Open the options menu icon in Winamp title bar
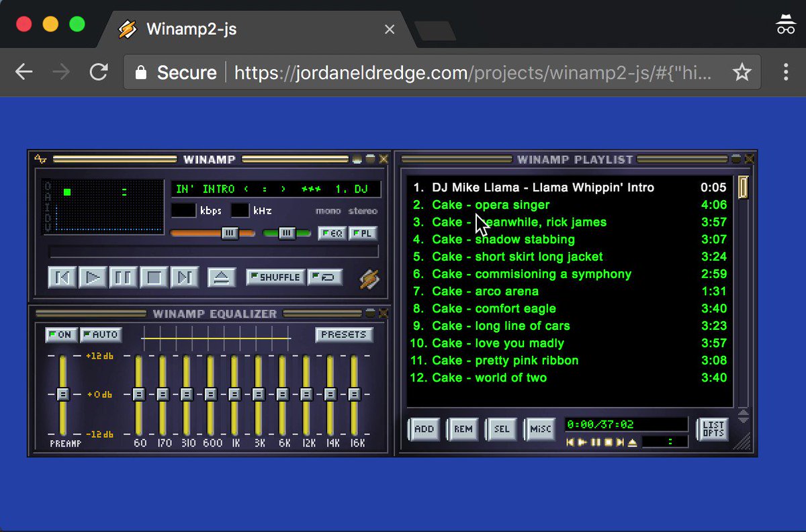 (x=41, y=159)
